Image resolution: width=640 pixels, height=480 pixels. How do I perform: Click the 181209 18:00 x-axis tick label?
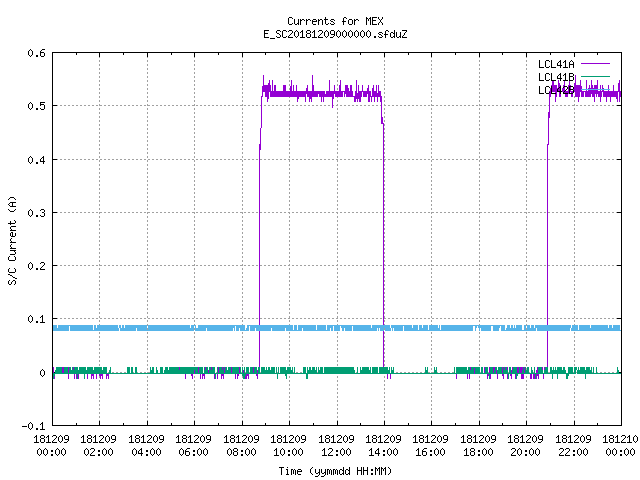coord(478,446)
